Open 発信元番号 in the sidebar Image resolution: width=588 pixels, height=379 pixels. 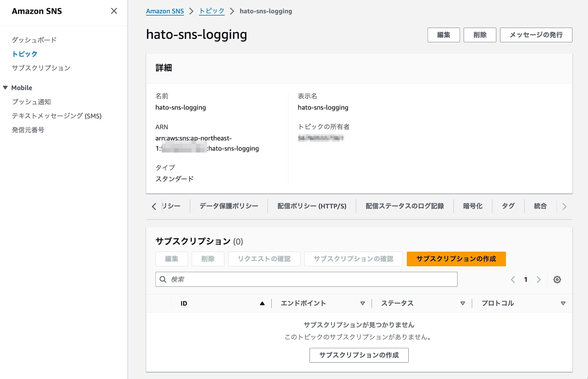[28, 130]
